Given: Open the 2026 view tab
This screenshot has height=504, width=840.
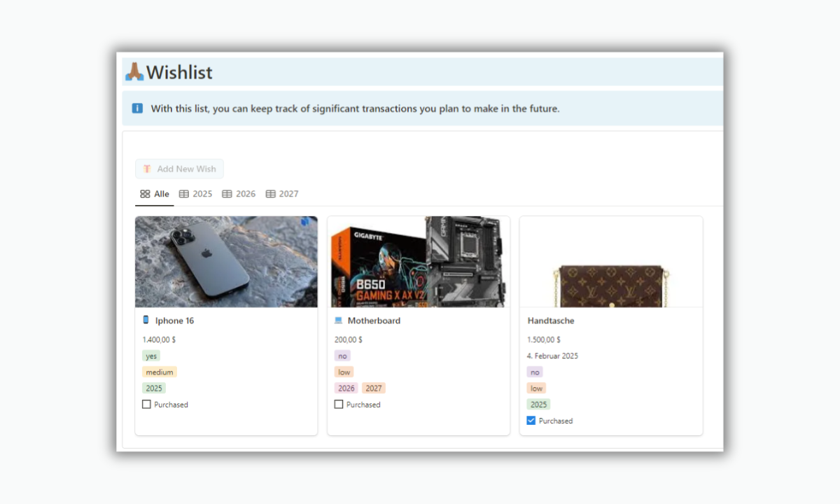Looking at the screenshot, I should pos(239,194).
